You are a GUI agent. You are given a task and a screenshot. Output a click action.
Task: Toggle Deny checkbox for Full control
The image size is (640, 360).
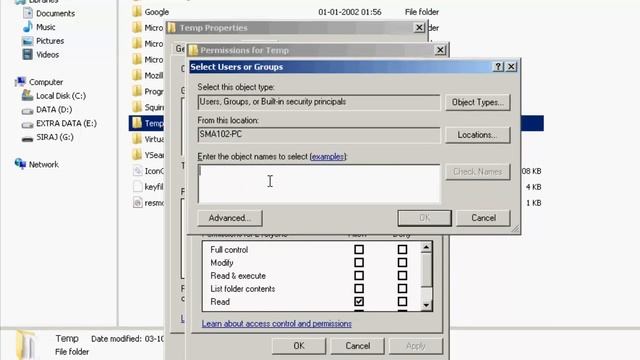click(402, 249)
